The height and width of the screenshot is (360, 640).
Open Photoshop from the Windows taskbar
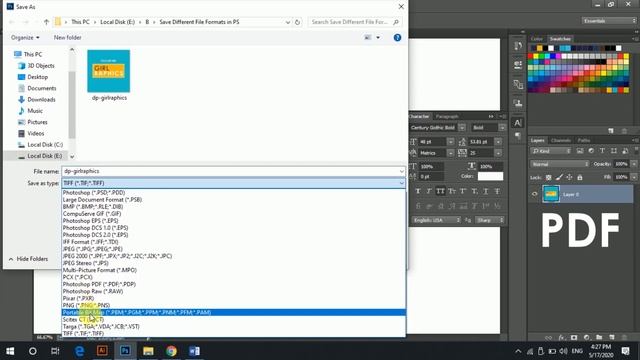tap(125, 351)
